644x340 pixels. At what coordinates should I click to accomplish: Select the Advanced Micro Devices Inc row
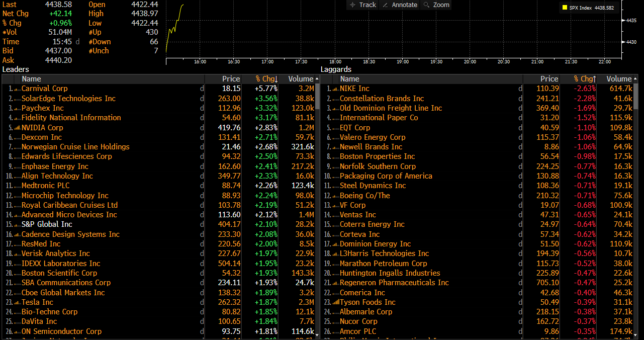coord(69,215)
